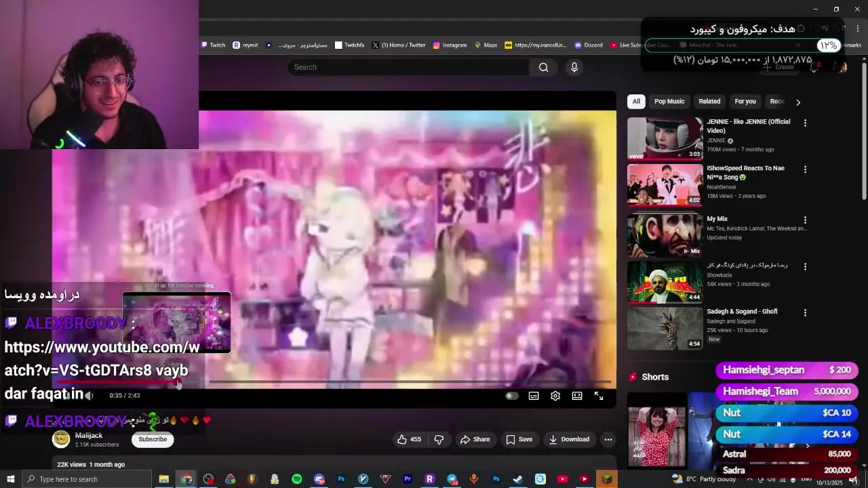Open the Instagram bookmark

449,45
